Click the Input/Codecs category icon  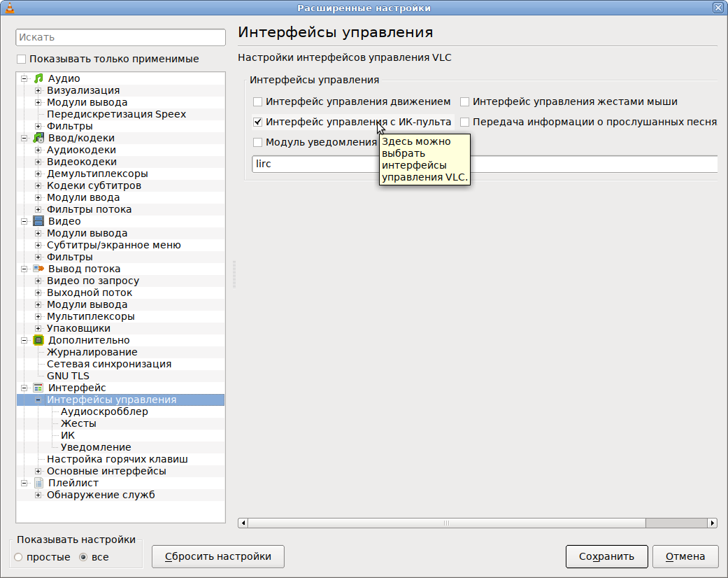tap(38, 138)
